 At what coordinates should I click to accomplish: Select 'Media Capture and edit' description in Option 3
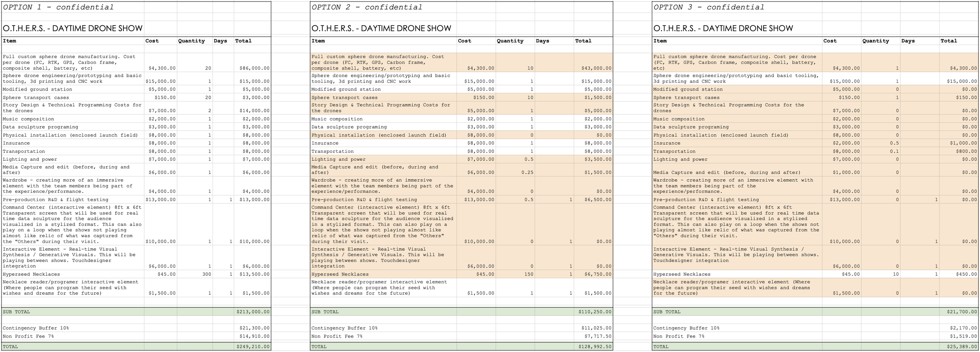coord(727,172)
